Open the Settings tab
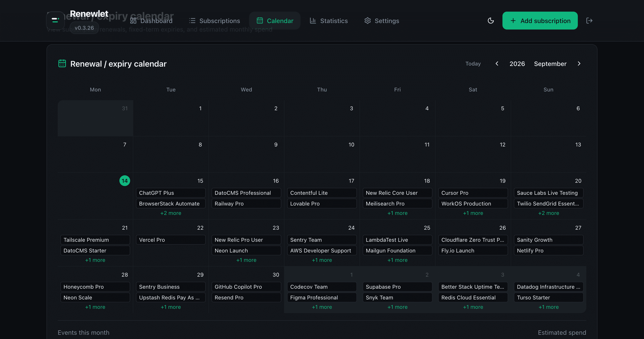 [382, 21]
